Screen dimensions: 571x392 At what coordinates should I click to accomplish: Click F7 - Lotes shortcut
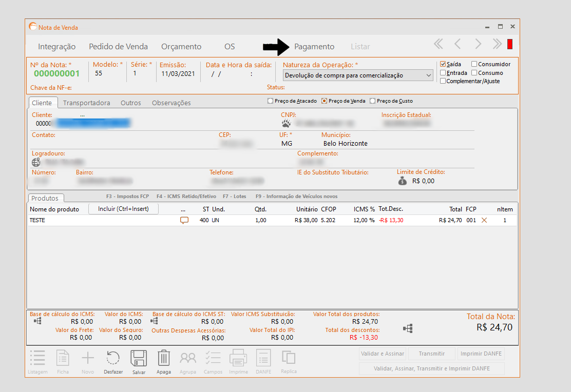[x=235, y=196]
